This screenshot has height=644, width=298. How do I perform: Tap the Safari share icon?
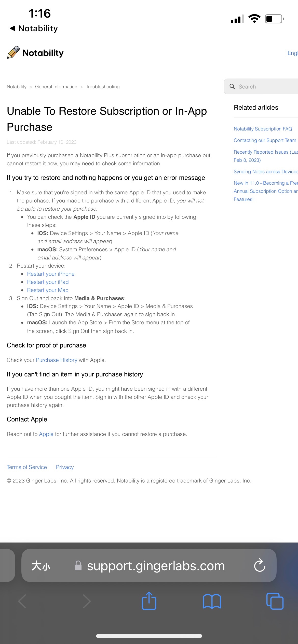click(x=149, y=601)
